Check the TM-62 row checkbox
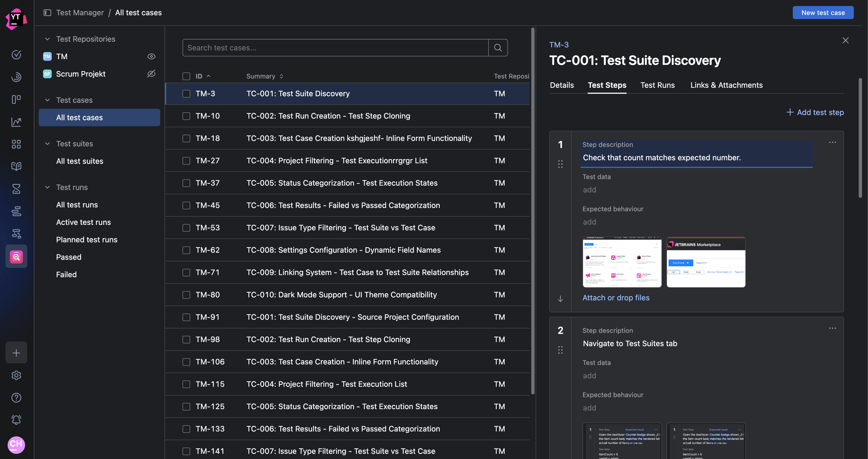 click(186, 250)
